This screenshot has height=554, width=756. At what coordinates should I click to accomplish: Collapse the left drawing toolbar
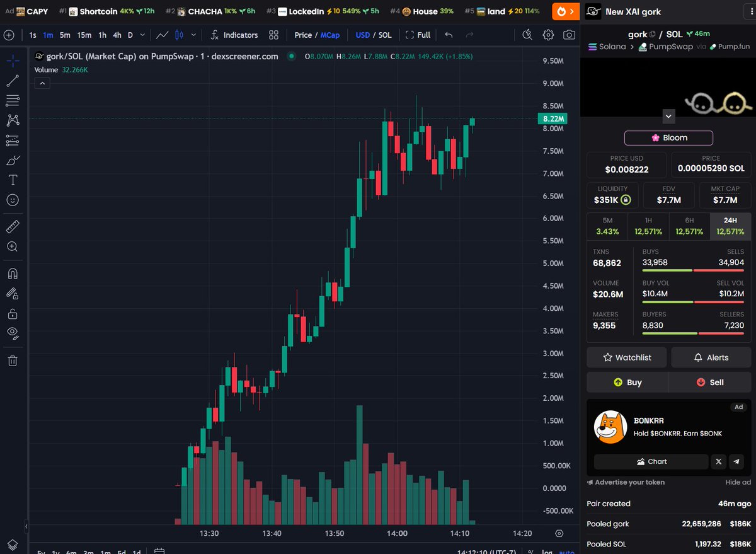(26, 526)
